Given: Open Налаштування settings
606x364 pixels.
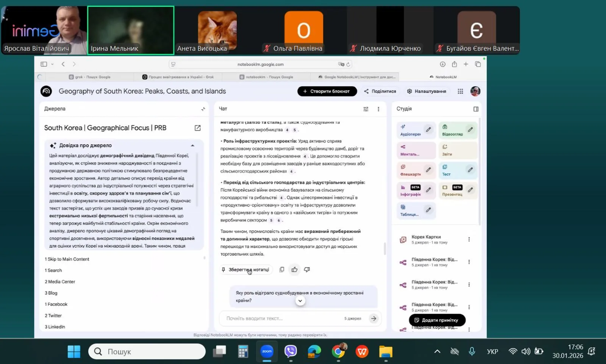Looking at the screenshot, I should pos(426,91).
